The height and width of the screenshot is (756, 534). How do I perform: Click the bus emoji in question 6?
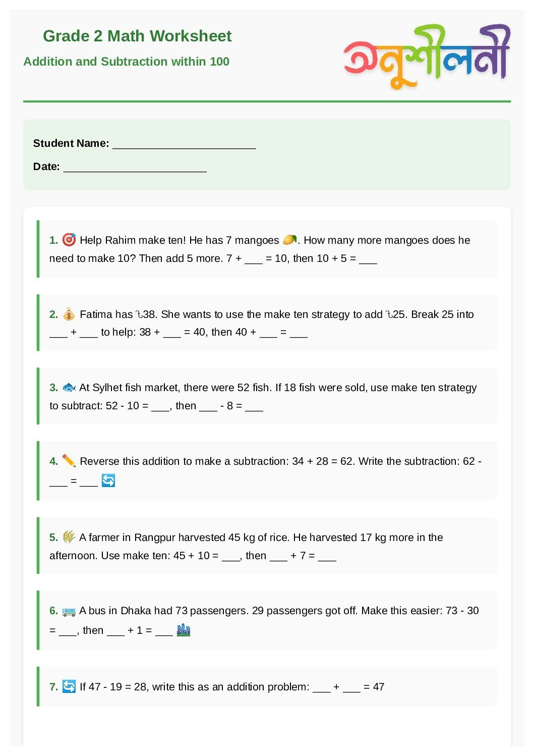click(x=69, y=611)
